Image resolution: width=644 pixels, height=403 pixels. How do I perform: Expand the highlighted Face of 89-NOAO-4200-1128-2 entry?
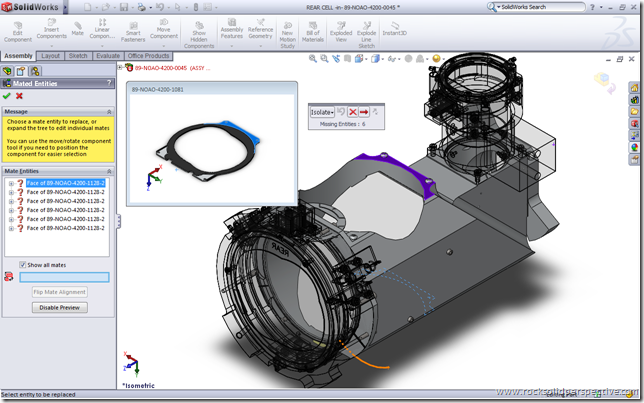[x=11, y=183]
